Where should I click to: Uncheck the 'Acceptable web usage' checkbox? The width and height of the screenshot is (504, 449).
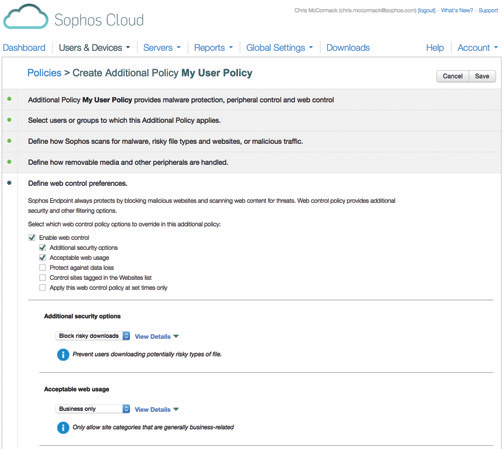[x=42, y=257]
